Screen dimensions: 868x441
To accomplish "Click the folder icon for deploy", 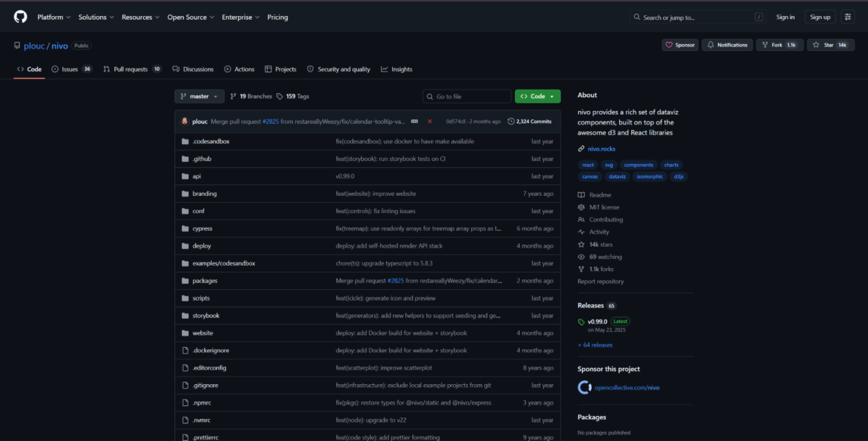I will click(x=185, y=246).
